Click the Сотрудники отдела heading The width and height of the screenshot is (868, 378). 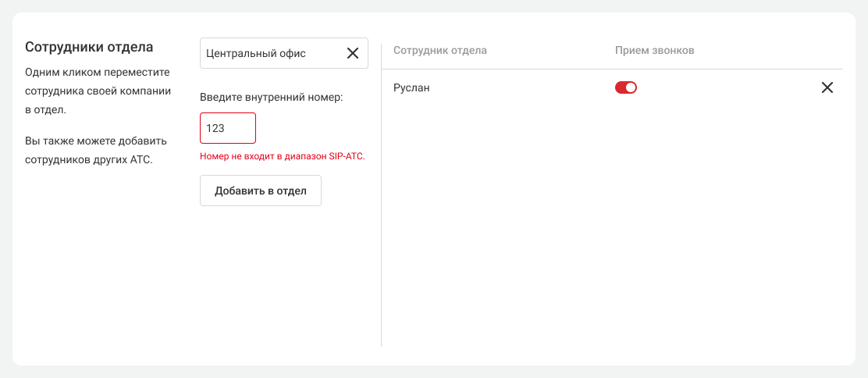[x=89, y=47]
